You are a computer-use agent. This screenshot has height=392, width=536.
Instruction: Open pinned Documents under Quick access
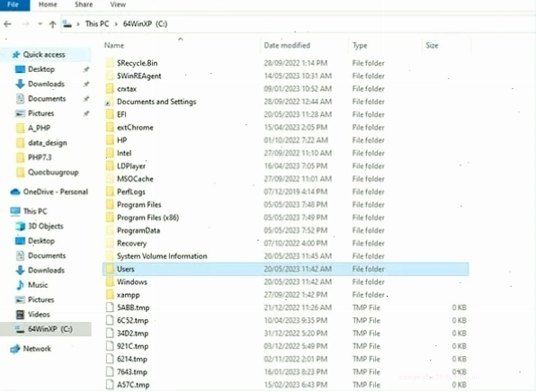click(47, 99)
